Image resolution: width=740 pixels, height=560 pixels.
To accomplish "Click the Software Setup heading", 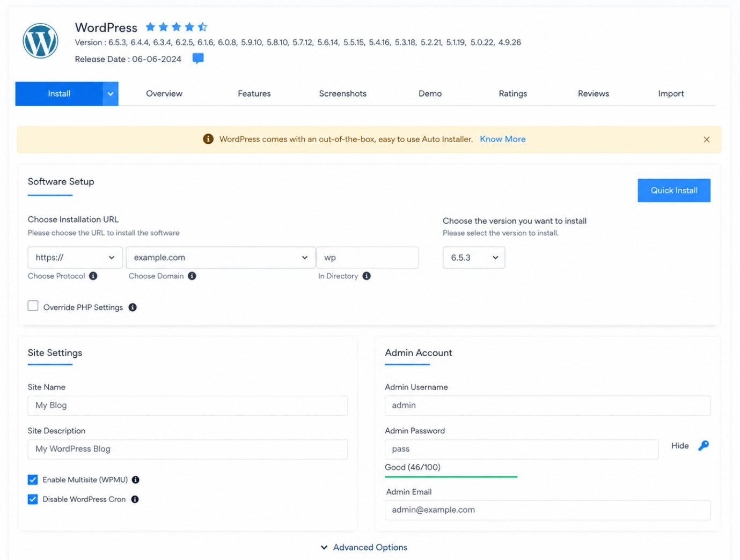I will 61,182.
